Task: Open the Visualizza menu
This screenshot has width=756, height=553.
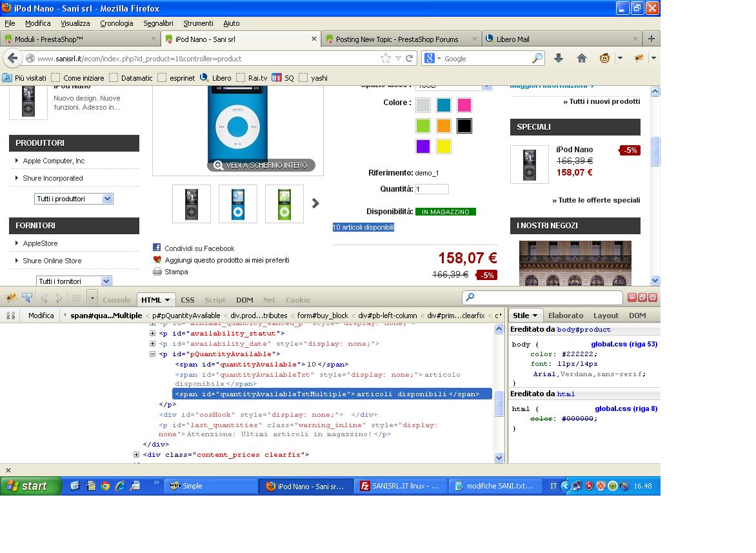Action: point(75,23)
